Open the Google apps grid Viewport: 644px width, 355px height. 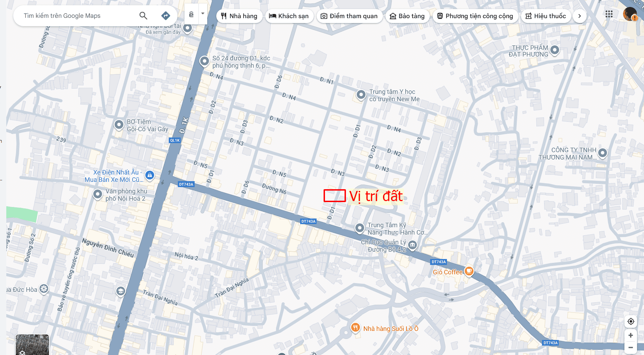click(609, 14)
